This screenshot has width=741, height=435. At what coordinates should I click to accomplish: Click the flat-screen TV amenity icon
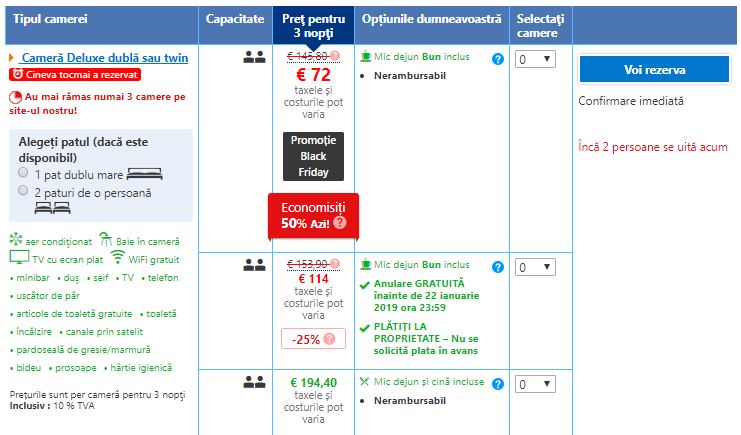click(18, 258)
